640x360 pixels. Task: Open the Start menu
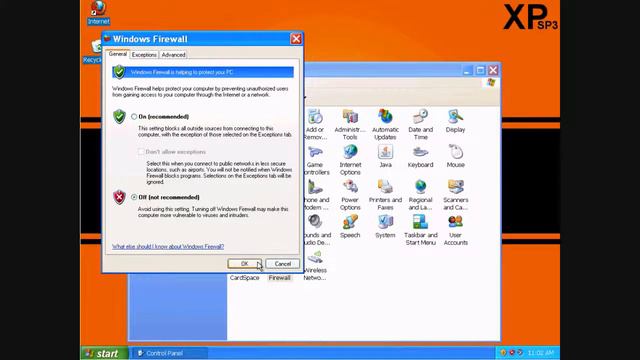tap(104, 353)
